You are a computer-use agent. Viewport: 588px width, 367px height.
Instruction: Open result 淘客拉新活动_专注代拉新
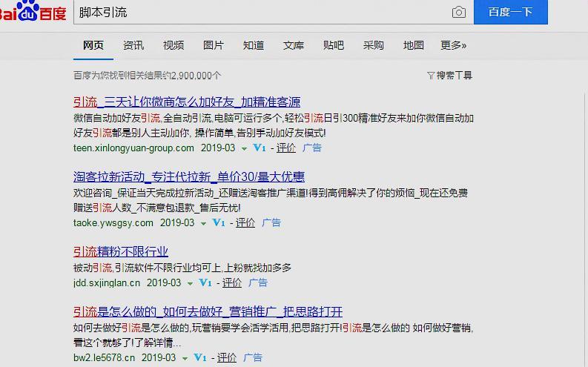[x=189, y=176]
